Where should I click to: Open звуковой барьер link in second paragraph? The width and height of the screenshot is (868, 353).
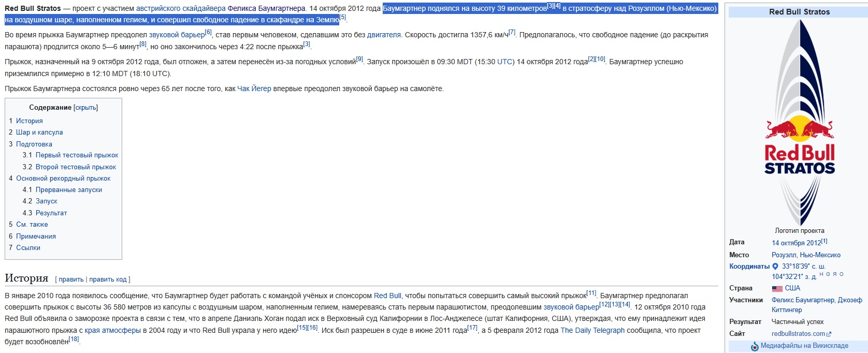coord(177,35)
